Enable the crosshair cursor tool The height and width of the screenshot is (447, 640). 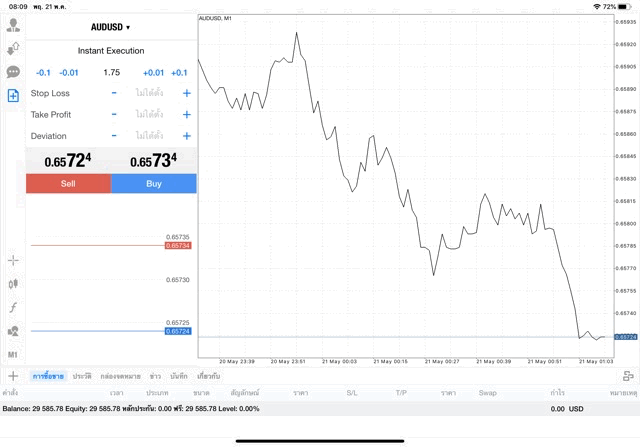point(13,260)
